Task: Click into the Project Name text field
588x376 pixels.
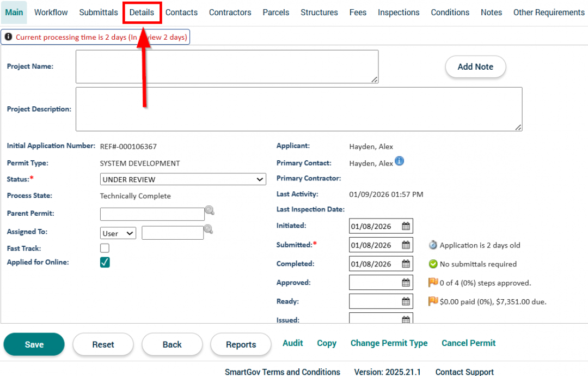Action: [226, 66]
